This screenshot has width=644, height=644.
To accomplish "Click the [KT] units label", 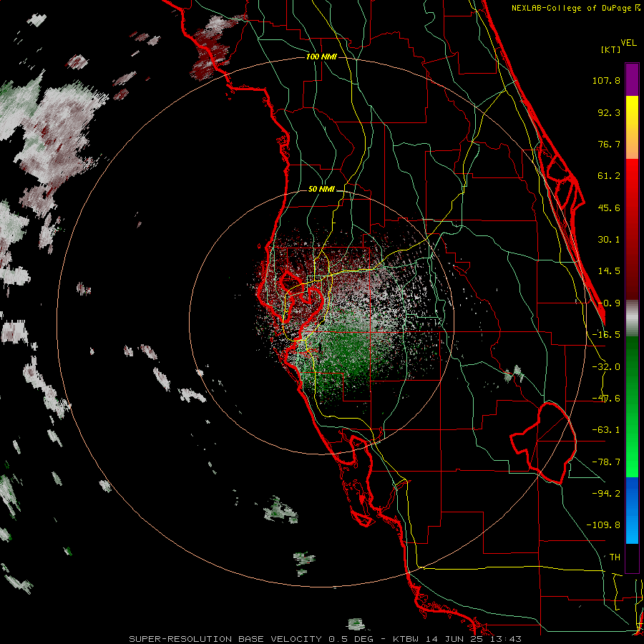I will click(610, 49).
